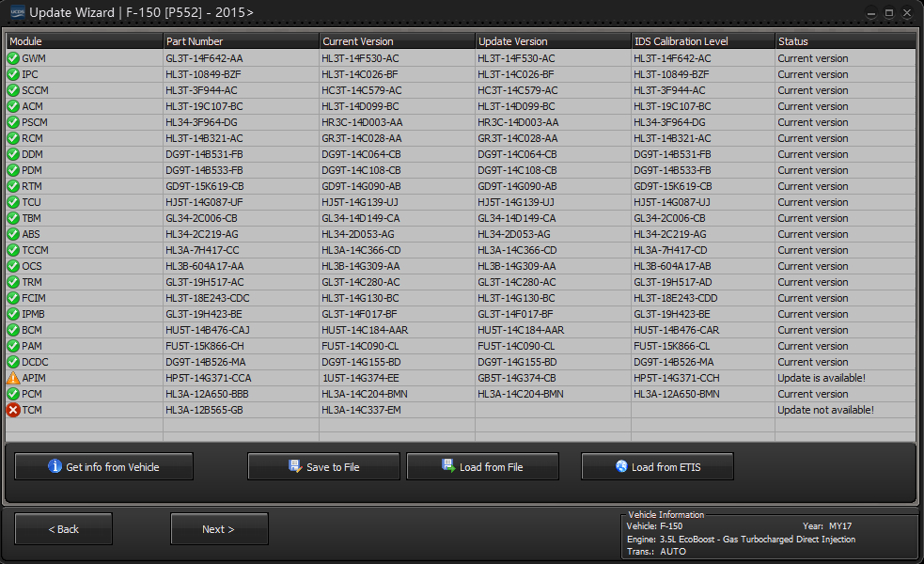
Task: Click the green check icon beside GWM
Action: [13, 58]
